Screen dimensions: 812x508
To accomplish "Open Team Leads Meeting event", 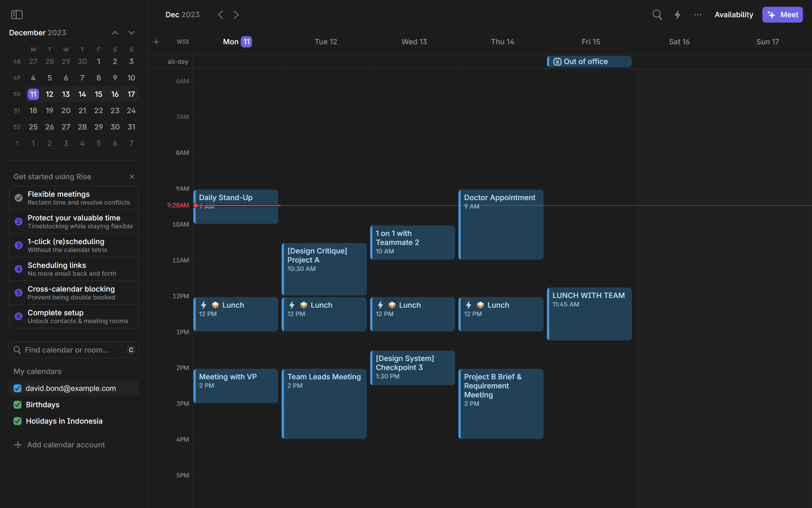I will click(324, 404).
